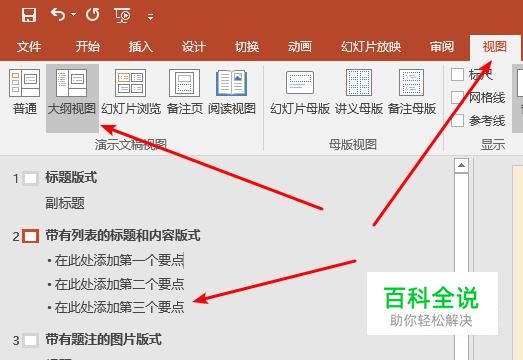Open the 幻灯片放映 ribbon tab

371,46
